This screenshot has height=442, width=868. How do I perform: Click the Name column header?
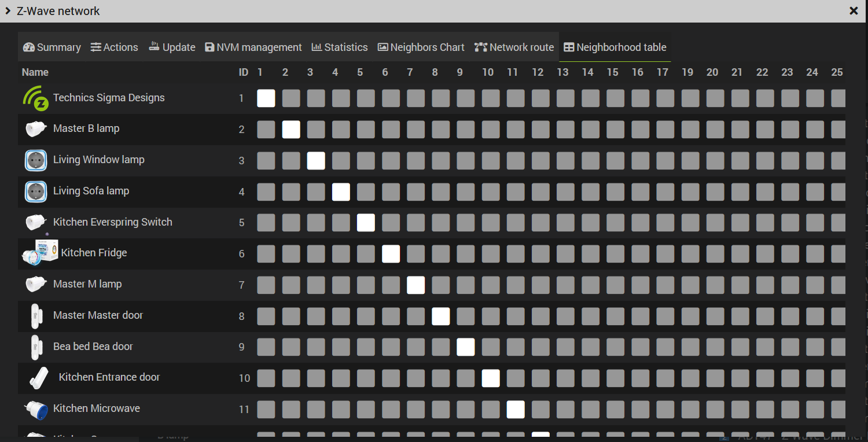coord(35,72)
